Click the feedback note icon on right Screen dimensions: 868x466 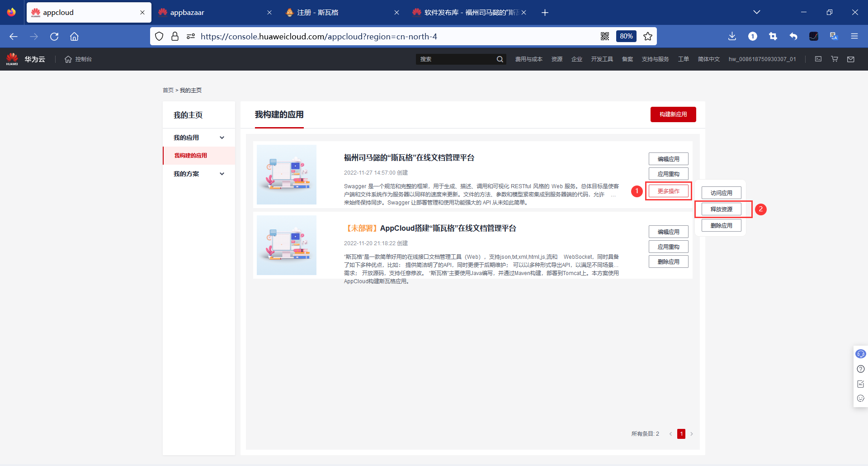(861, 384)
